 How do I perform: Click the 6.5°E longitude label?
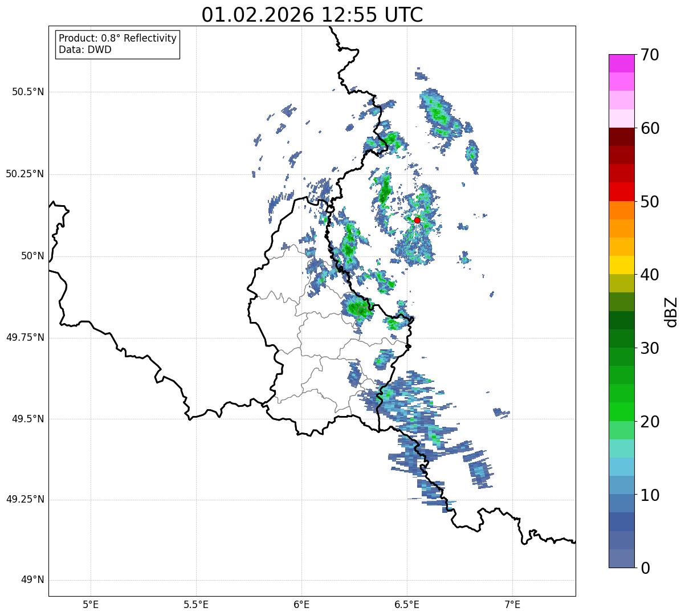tap(407, 604)
